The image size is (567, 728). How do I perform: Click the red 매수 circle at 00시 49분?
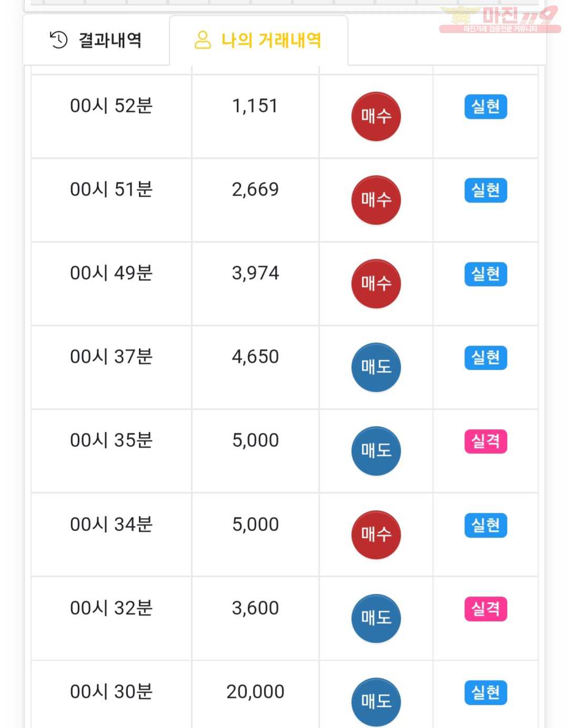(x=376, y=284)
